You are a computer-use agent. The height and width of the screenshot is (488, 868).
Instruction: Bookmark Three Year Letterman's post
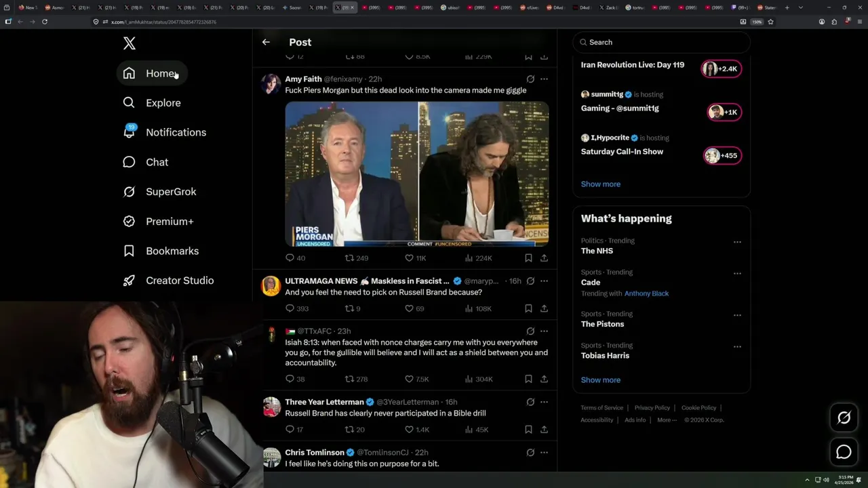pos(528,430)
